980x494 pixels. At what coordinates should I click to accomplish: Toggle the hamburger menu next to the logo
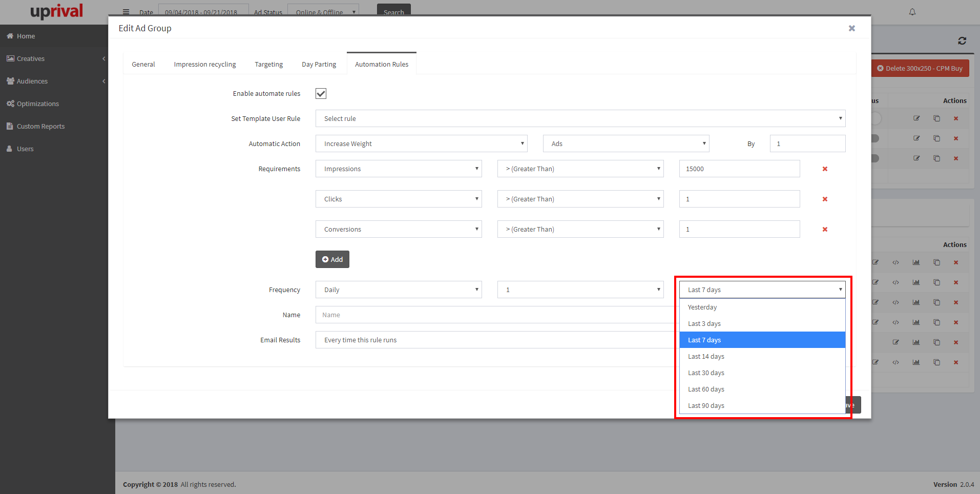click(126, 12)
